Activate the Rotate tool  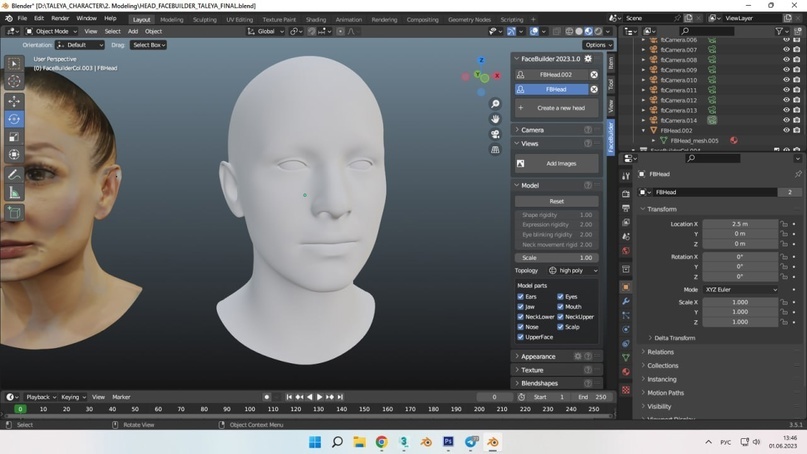click(14, 119)
